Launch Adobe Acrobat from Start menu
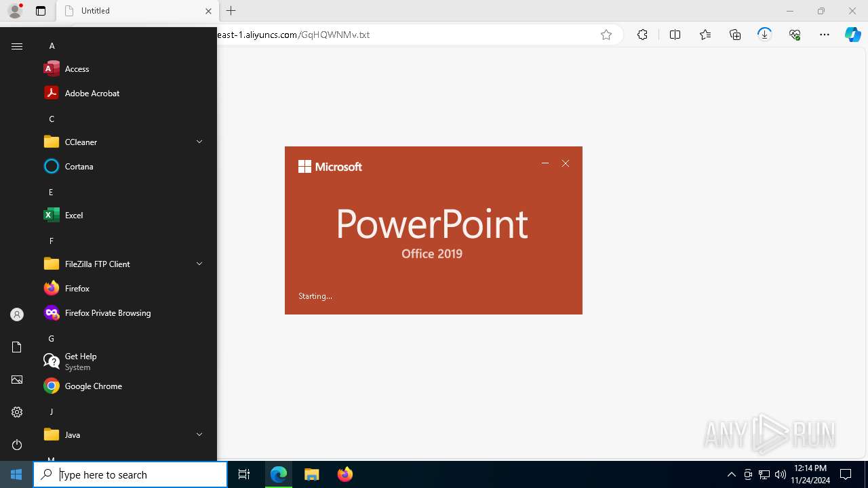This screenshot has height=488, width=868. (x=125, y=94)
